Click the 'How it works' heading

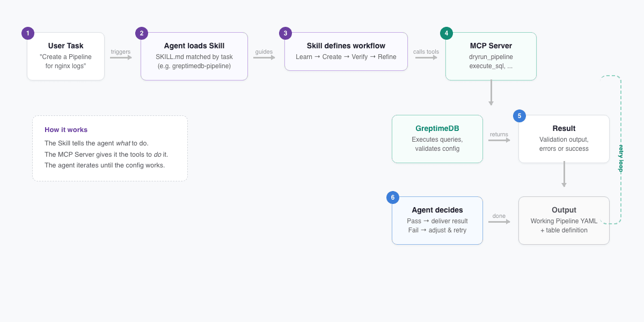[x=66, y=130]
